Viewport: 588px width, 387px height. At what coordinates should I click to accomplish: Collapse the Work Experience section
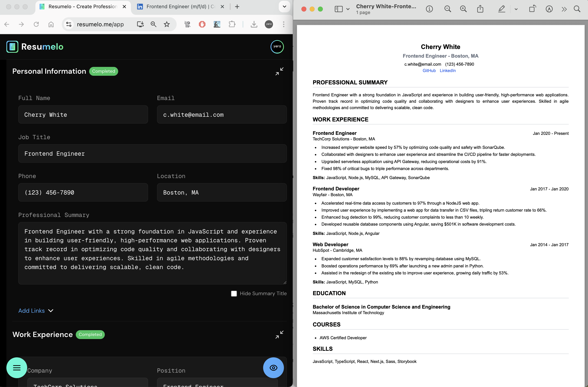point(279,334)
